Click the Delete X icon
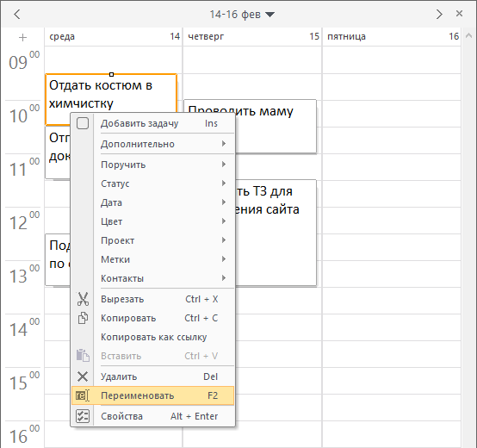This screenshot has width=477, height=448. 83,376
